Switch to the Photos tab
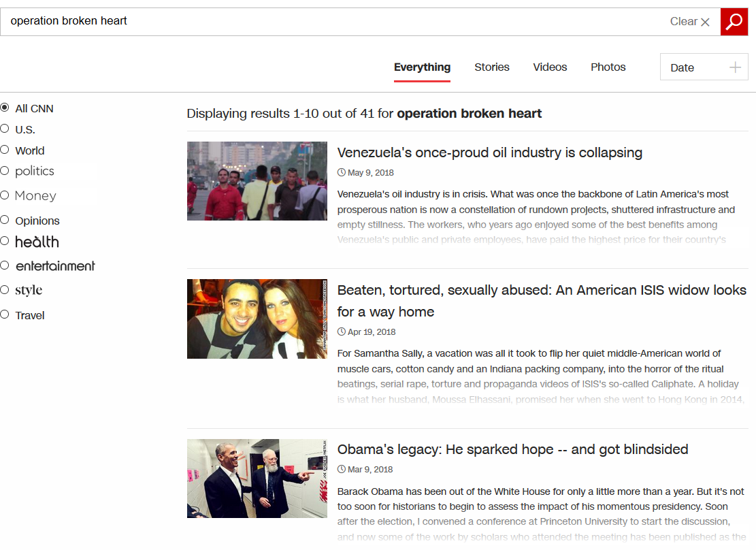 [608, 67]
